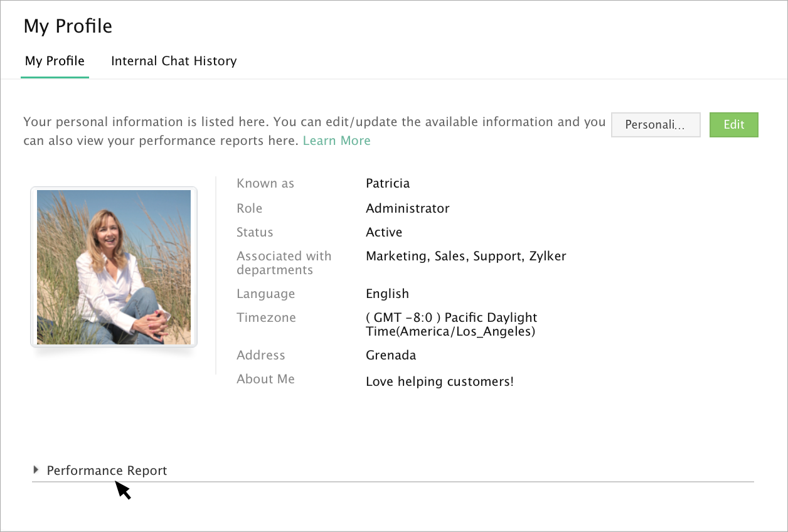788x532 pixels.
Task: Click the My Profile page heading
Action: click(68, 26)
